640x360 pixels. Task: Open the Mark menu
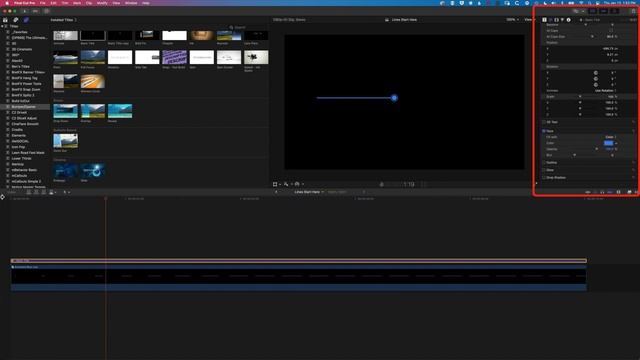coord(77,3)
